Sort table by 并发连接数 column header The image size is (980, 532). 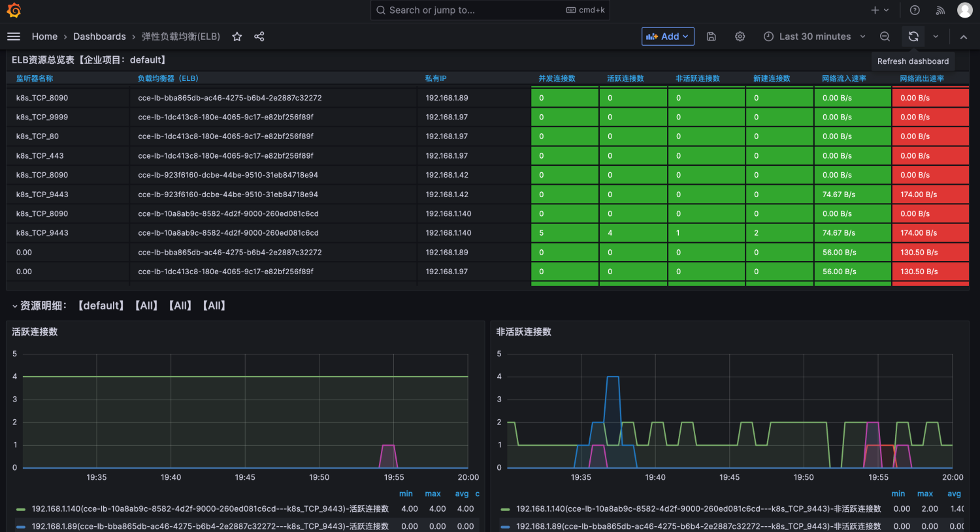coord(557,78)
